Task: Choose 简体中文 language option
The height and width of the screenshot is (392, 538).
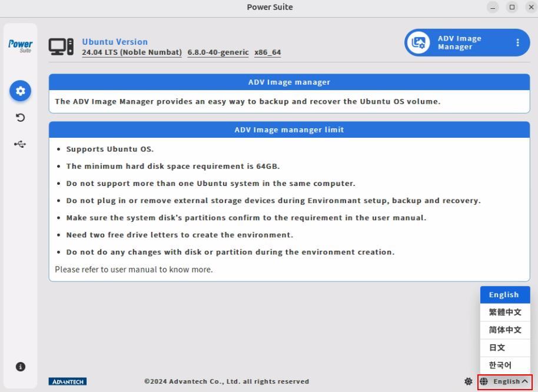Action: 505,330
